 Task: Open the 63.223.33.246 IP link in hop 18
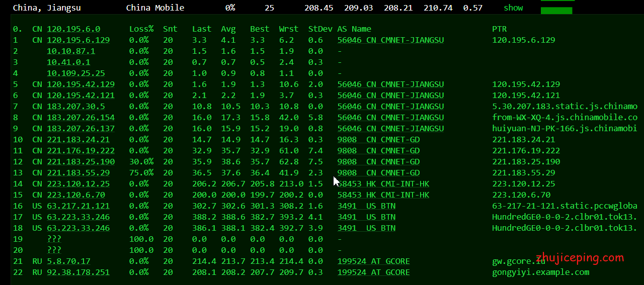tap(78, 228)
